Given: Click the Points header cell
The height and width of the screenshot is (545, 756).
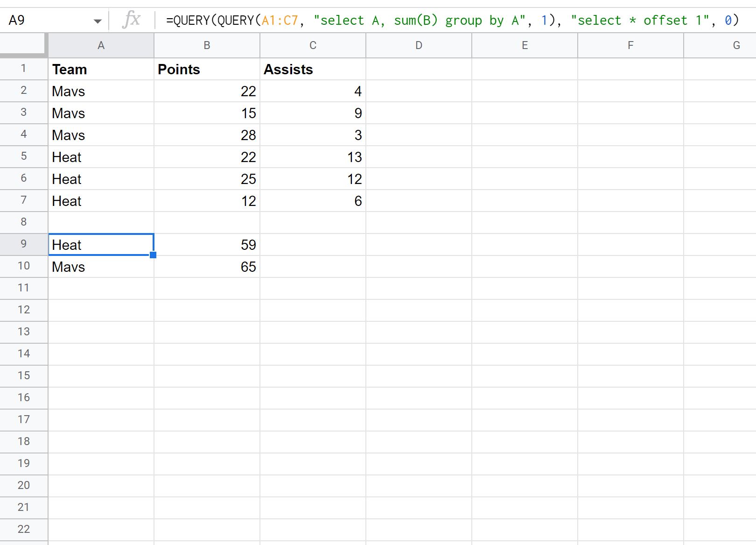Looking at the screenshot, I should click(207, 69).
